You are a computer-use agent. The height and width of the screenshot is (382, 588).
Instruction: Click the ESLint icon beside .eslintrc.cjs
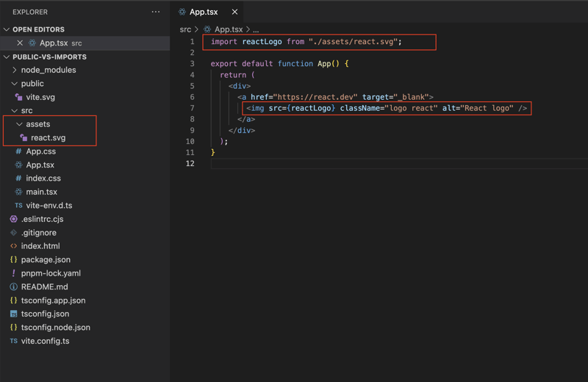[x=13, y=219]
